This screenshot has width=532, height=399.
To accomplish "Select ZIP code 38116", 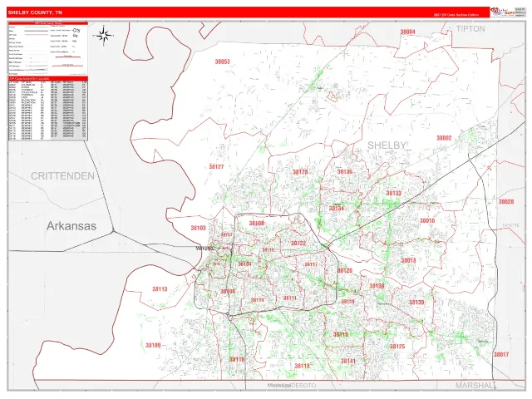I will (x=237, y=360).
